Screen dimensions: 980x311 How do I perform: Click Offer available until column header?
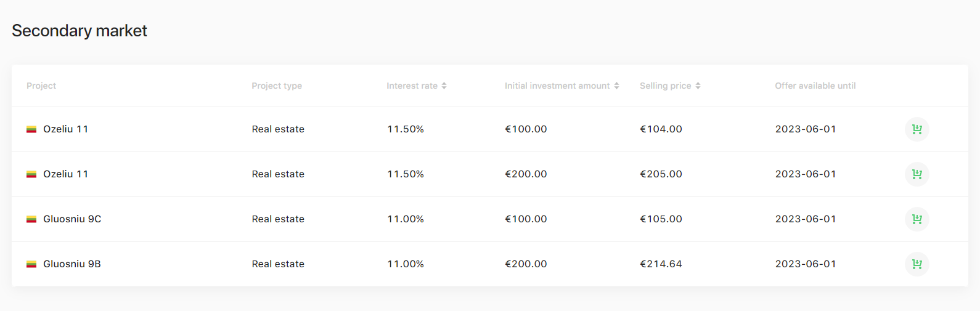coord(815,86)
